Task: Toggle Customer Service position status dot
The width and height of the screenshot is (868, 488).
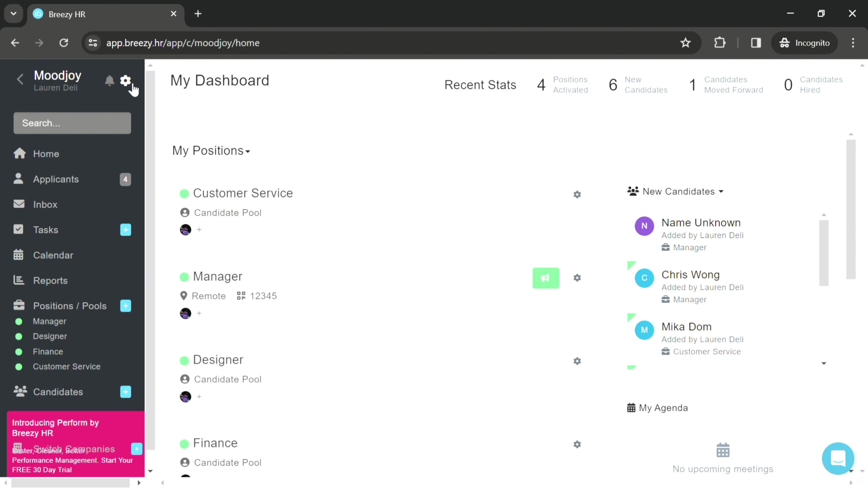Action: [184, 192]
